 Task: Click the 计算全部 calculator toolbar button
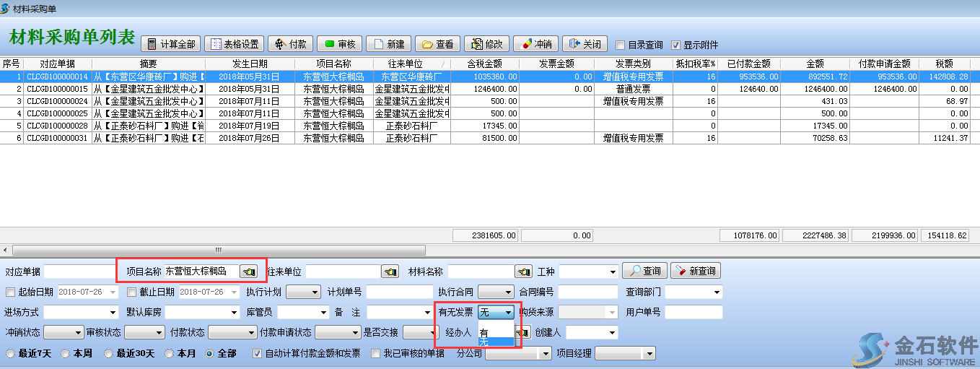(170, 44)
